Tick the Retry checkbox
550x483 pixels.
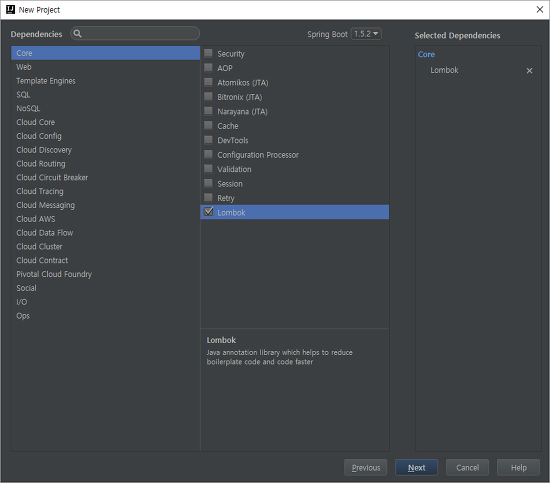208,197
